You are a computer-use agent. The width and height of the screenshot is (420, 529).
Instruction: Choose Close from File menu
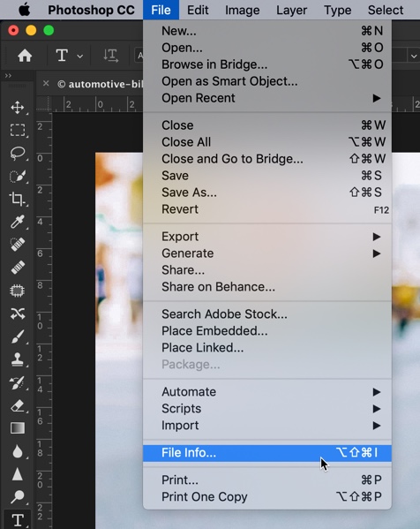point(267,125)
